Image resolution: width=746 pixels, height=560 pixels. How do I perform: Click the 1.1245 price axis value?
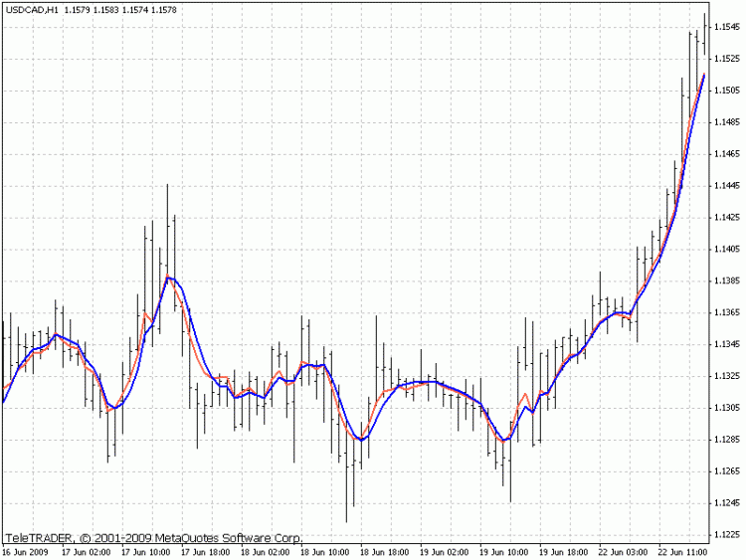(727, 503)
